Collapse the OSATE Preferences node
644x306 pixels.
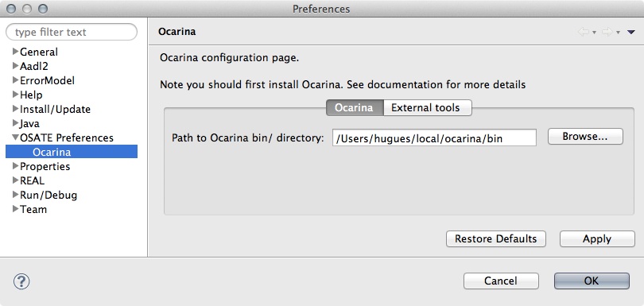(16, 138)
